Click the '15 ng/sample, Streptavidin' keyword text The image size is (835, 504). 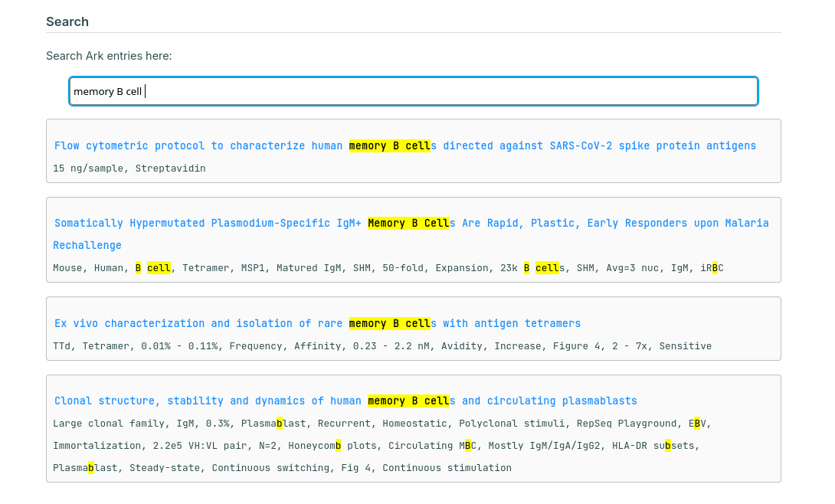(x=129, y=168)
